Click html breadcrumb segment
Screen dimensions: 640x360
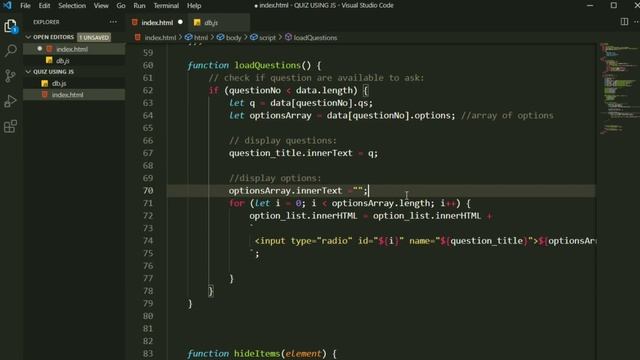(200, 38)
